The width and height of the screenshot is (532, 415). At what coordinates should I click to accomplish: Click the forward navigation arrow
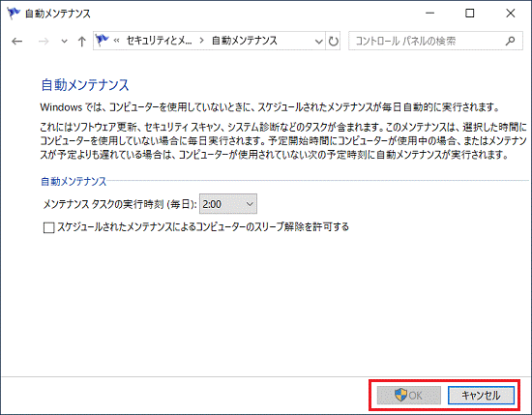click(x=44, y=42)
